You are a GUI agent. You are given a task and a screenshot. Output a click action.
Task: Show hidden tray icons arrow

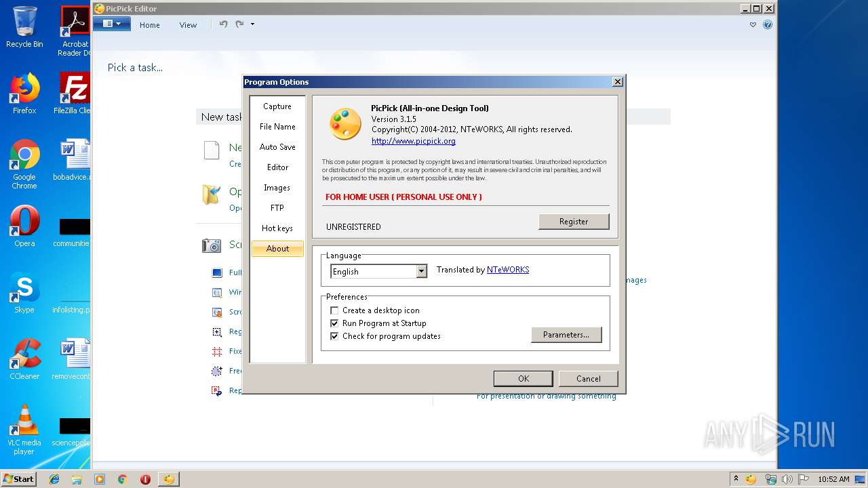tap(736, 479)
